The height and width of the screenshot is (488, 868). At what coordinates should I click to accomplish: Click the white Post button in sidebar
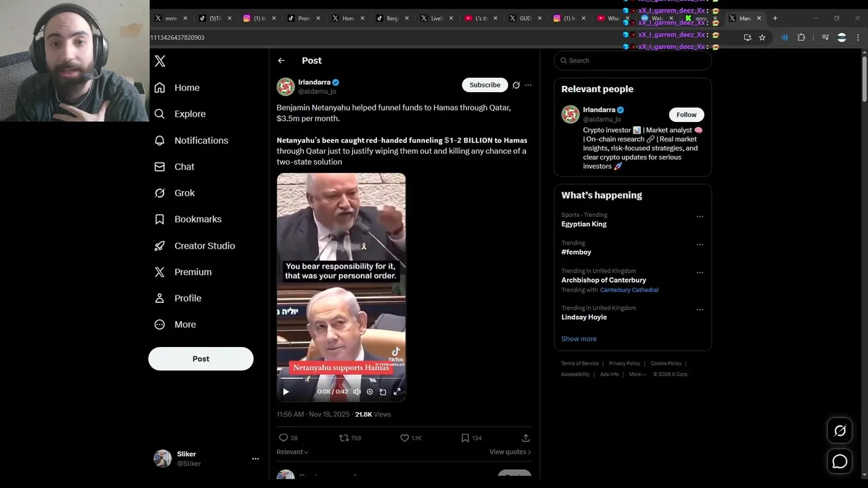tap(201, 359)
